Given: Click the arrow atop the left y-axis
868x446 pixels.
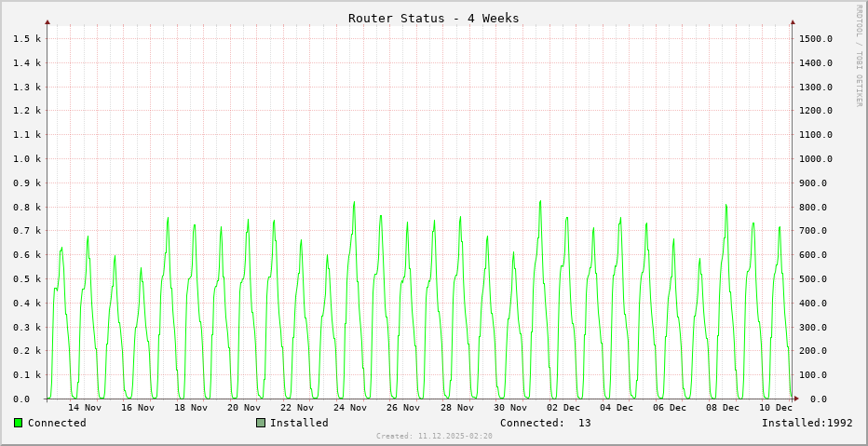Looking at the screenshot, I should point(47,21).
